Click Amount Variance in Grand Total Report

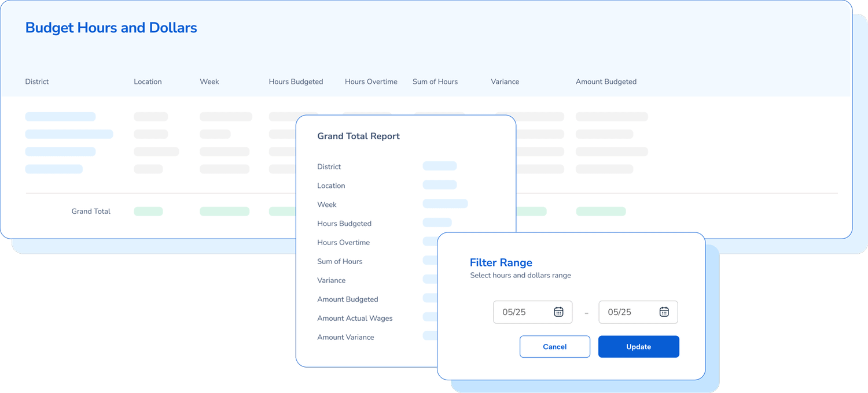(x=345, y=338)
